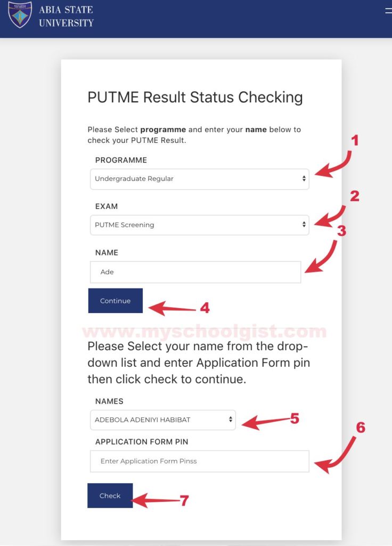This screenshot has height=546, width=392.
Task: Click the Abia State University crest logo
Action: pos(20,17)
